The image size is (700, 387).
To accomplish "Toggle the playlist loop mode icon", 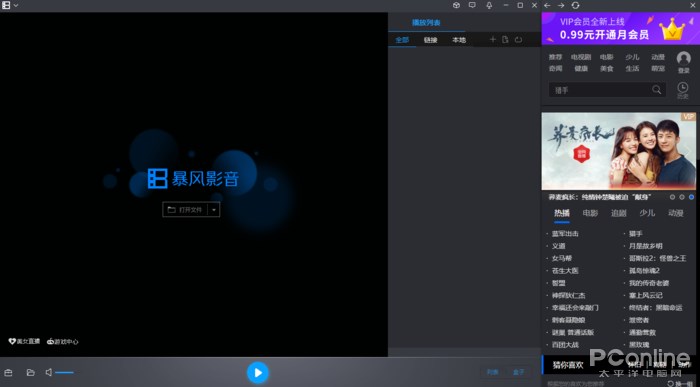I will point(518,40).
